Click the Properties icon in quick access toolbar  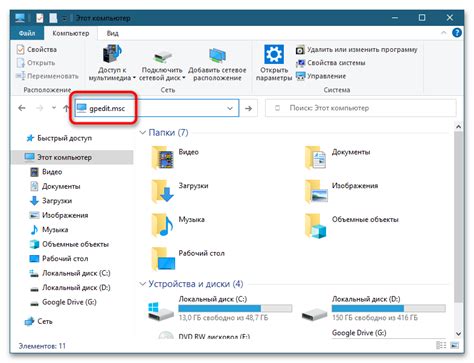(x=40, y=18)
